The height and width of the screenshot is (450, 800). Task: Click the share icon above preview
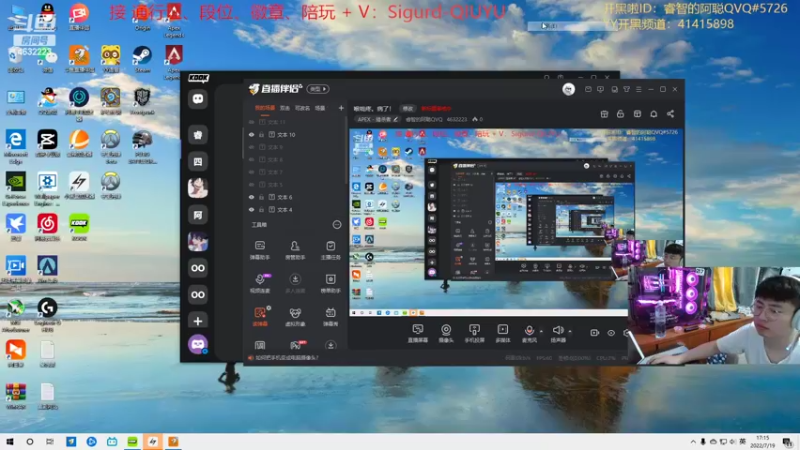pyautogui.click(x=670, y=114)
